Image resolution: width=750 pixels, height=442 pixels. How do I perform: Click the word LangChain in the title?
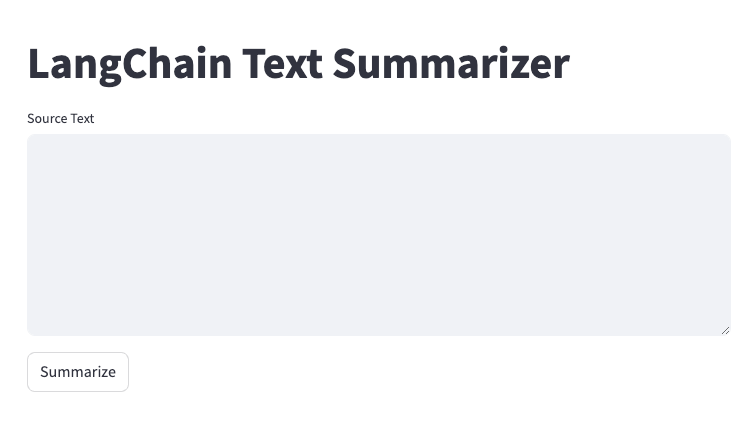click(x=129, y=63)
